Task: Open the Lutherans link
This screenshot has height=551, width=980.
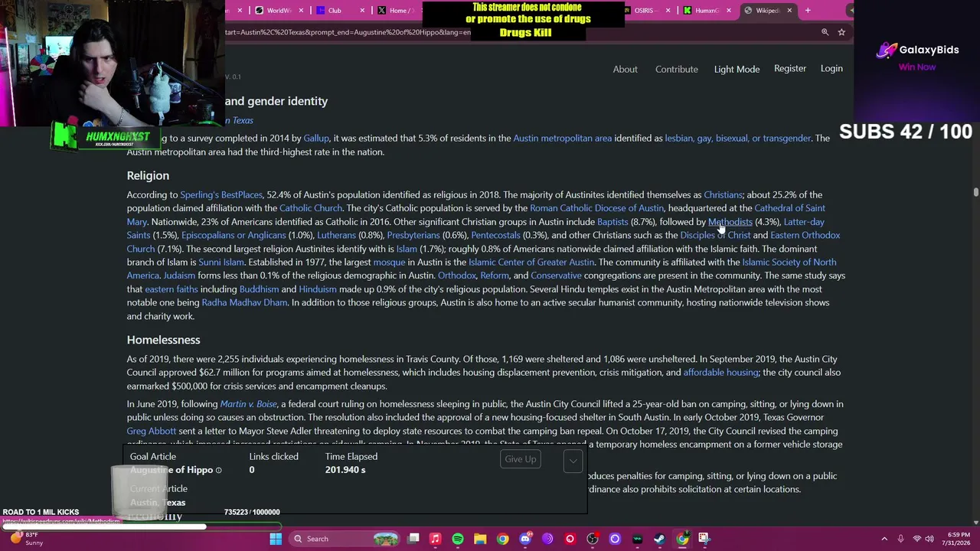Action: coord(337,235)
